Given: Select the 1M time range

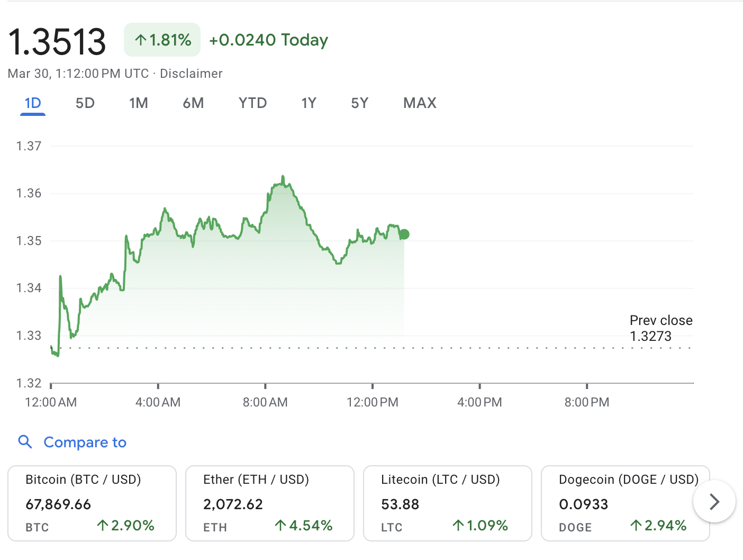Looking at the screenshot, I should [139, 103].
